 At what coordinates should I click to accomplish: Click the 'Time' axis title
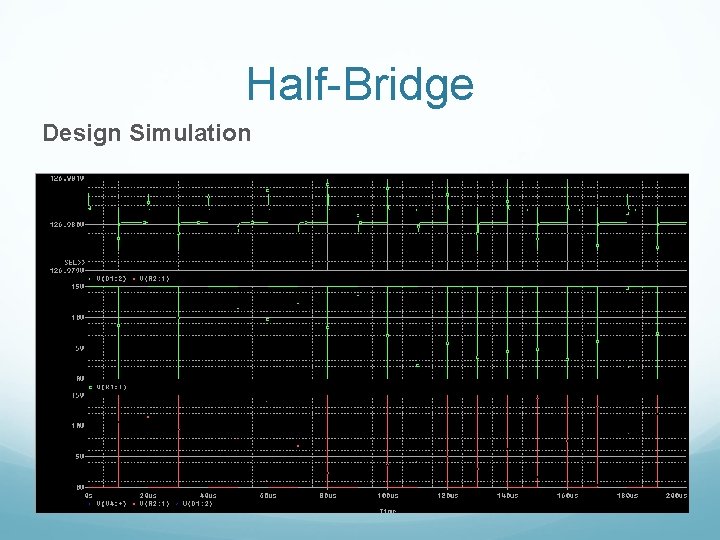[x=388, y=511]
